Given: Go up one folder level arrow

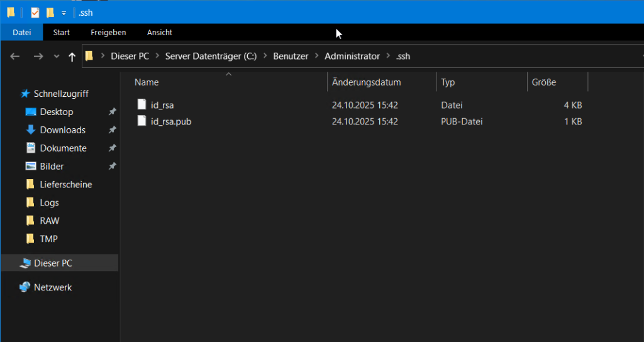Looking at the screenshot, I should [x=72, y=57].
